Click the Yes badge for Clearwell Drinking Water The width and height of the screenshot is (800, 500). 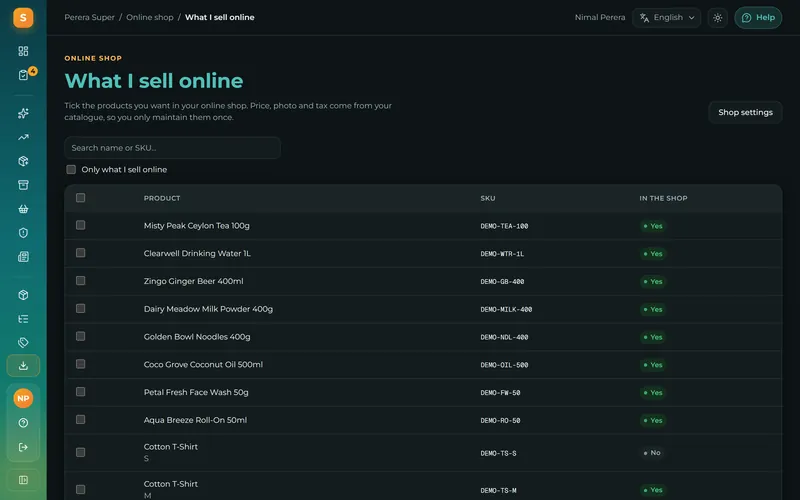[653, 254]
